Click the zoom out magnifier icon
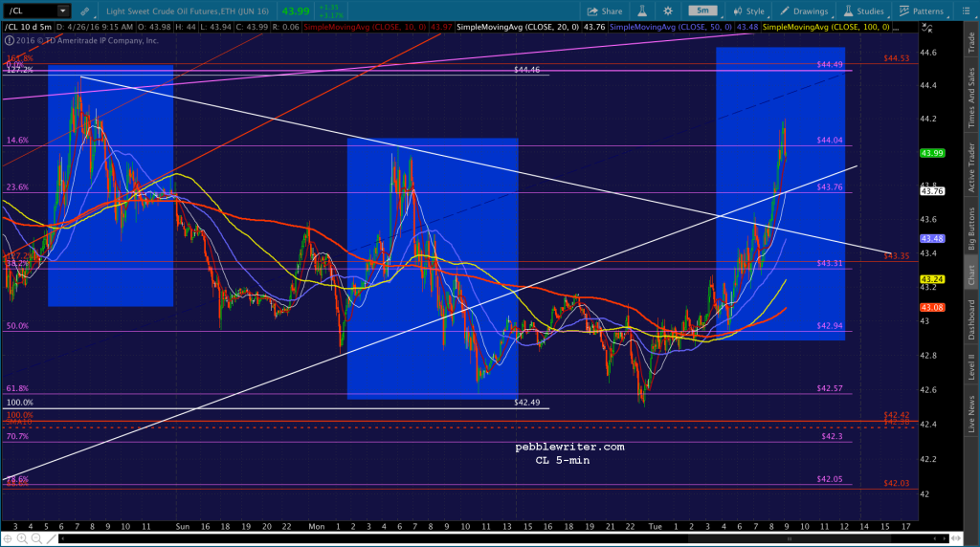The image size is (980, 547). (x=36, y=538)
